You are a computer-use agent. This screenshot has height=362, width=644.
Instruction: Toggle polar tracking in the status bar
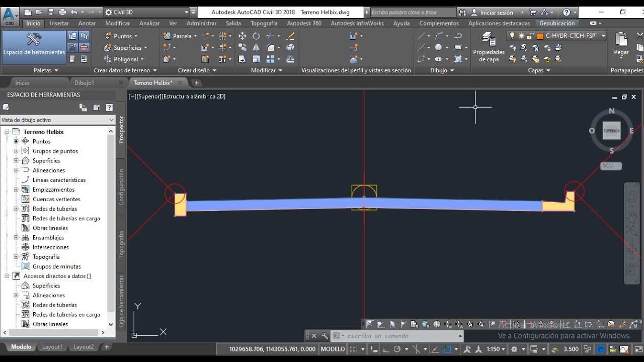pos(397,349)
